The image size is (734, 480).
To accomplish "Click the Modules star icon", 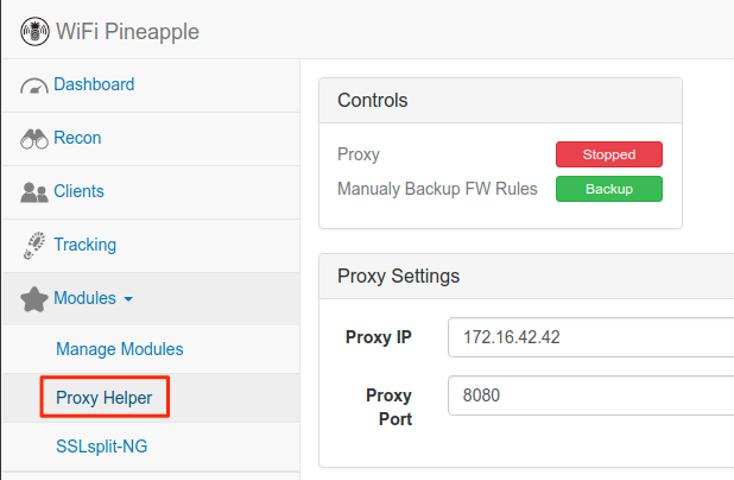I will tap(34, 299).
